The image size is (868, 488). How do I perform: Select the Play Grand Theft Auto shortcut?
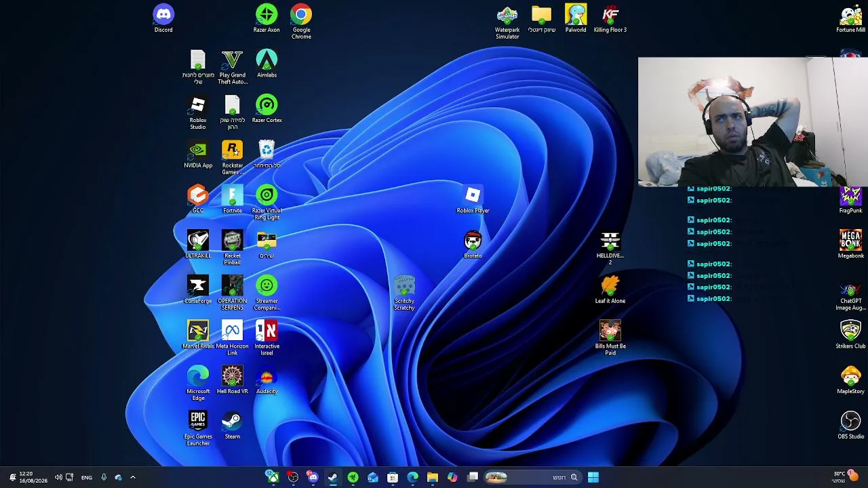232,67
